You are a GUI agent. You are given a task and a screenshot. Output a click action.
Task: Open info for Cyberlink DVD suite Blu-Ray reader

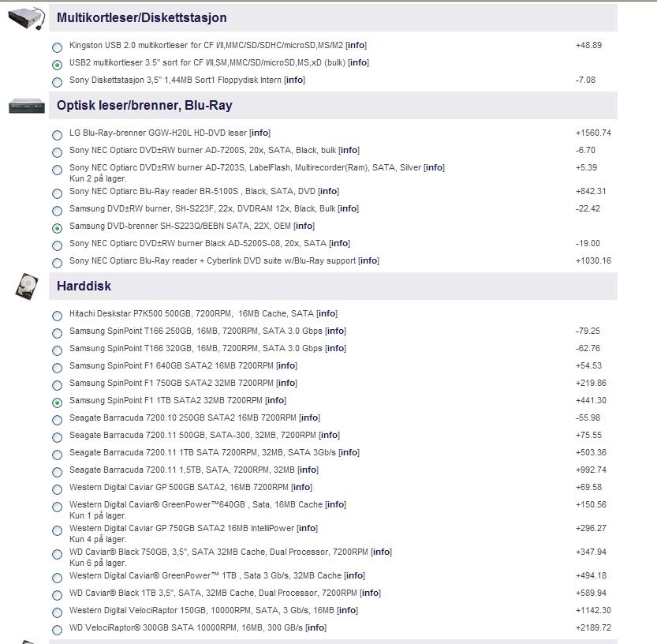(x=369, y=260)
